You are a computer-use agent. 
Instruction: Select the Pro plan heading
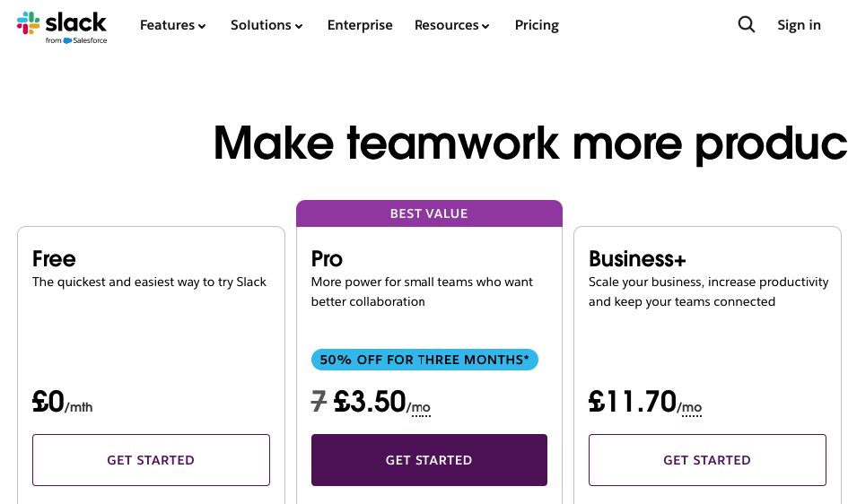328,259
